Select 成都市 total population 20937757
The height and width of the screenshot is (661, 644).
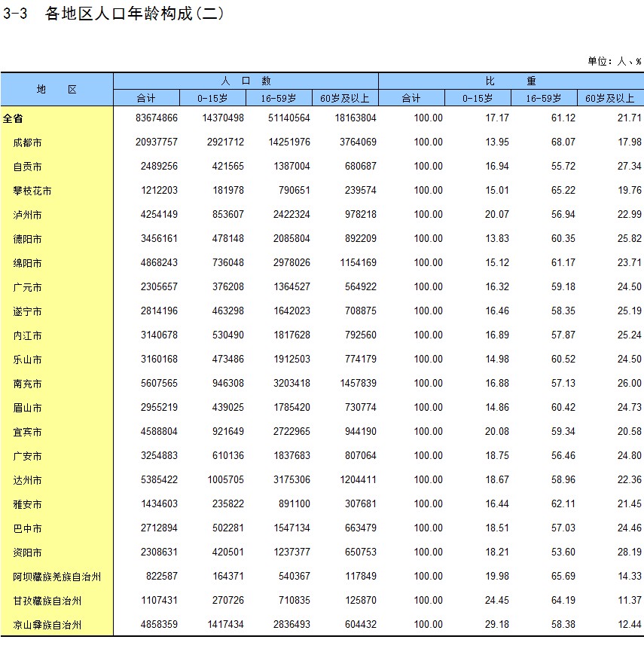click(x=156, y=142)
